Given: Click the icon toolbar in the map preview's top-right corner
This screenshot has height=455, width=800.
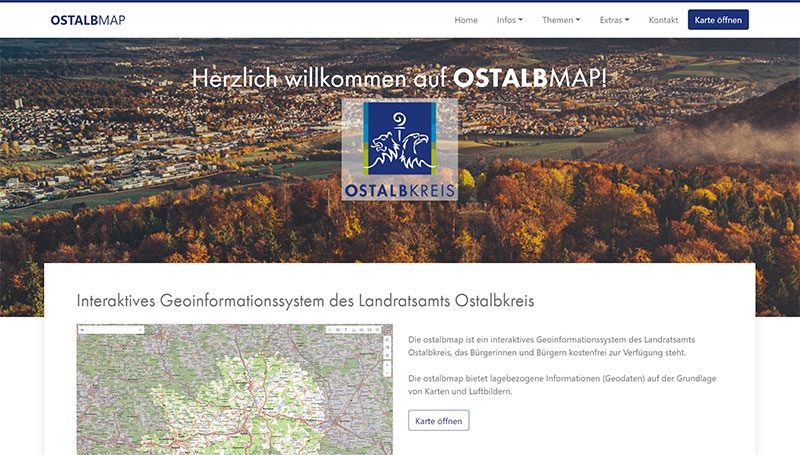Looking at the screenshot, I should pos(352,329).
